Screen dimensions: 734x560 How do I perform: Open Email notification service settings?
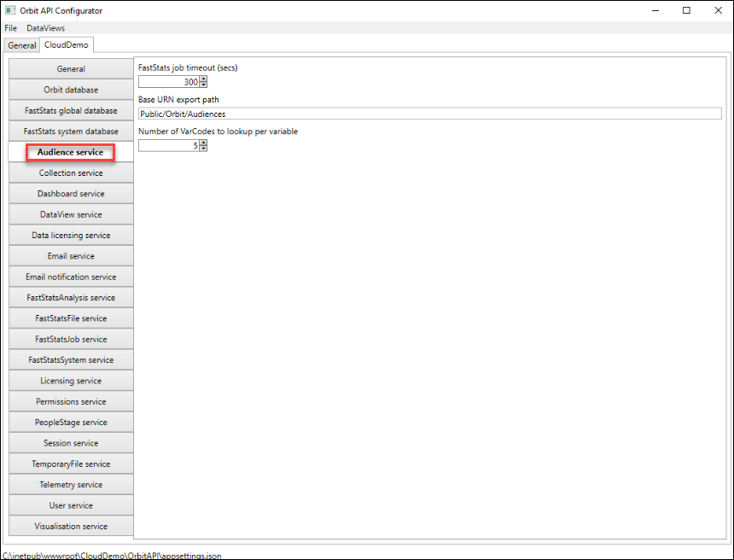(x=71, y=277)
